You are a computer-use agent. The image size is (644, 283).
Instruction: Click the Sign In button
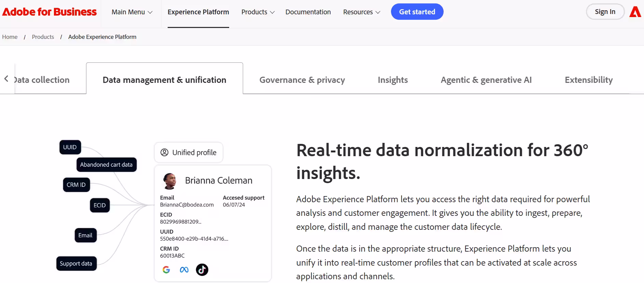point(605,12)
